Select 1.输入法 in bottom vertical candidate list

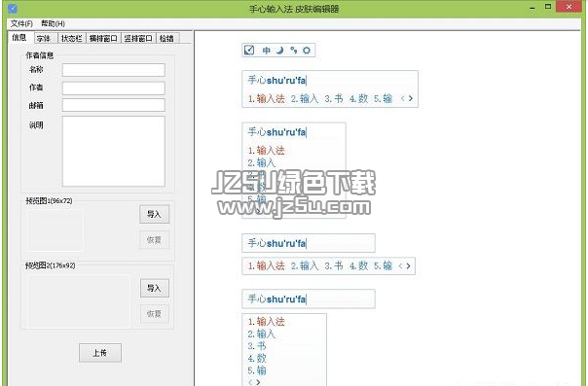click(266, 321)
